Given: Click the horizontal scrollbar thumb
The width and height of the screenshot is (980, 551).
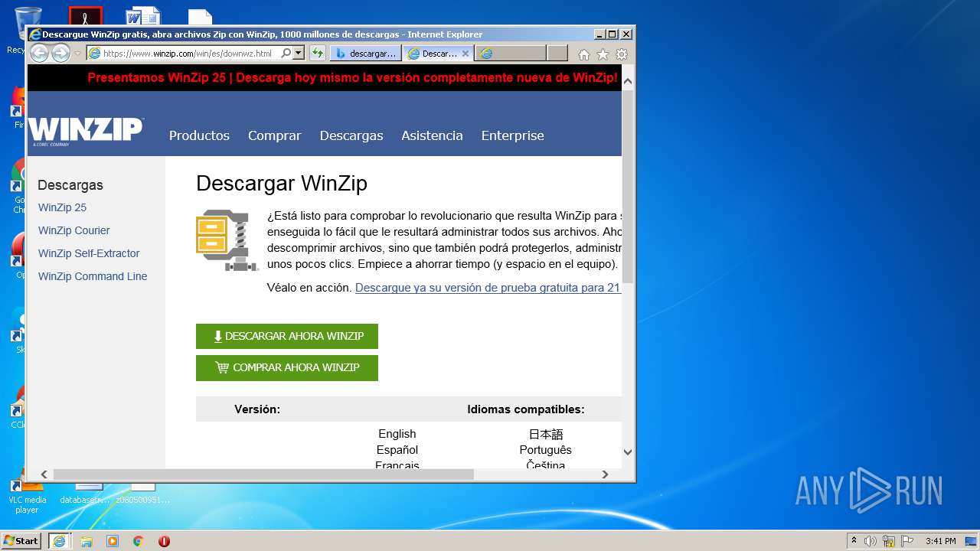Looking at the screenshot, I should [x=263, y=474].
